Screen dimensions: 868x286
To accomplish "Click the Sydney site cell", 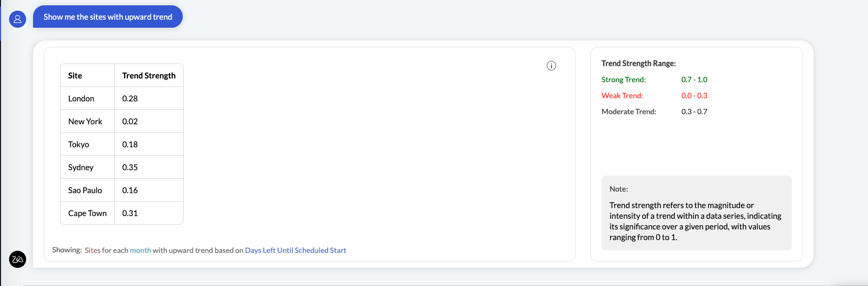I will 81,168.
